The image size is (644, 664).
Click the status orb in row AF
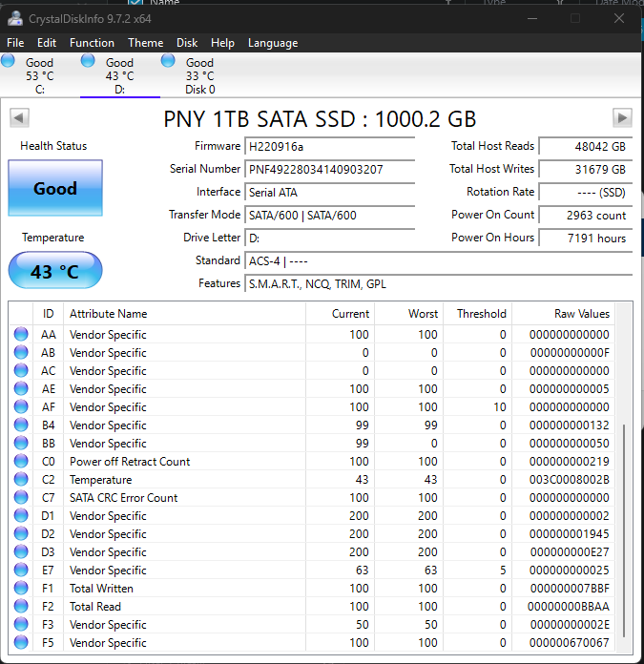[x=21, y=406]
